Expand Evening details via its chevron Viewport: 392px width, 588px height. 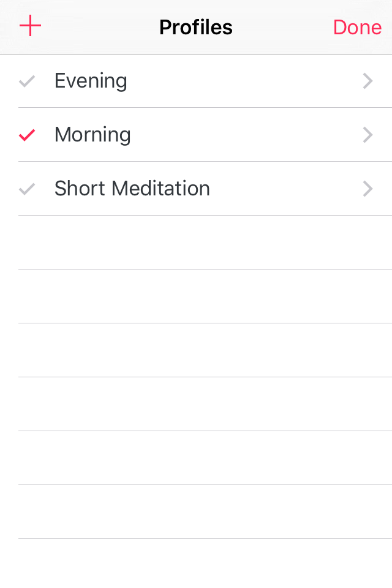tap(367, 81)
